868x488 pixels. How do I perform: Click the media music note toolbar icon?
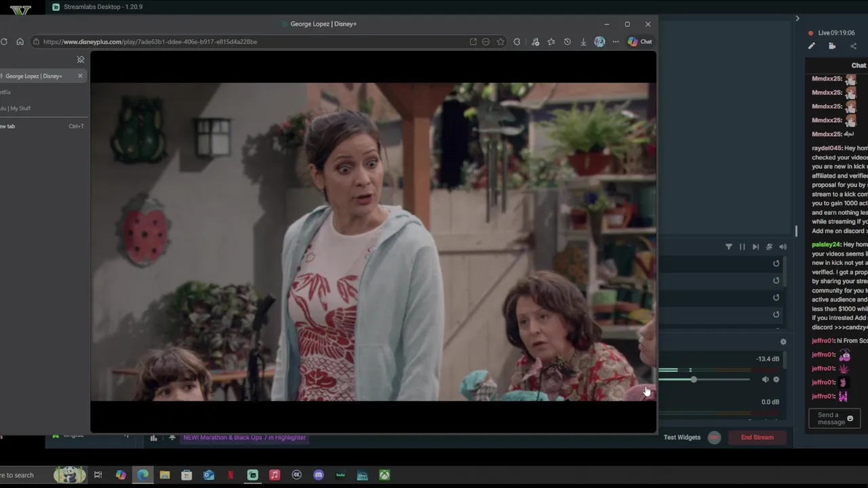[535, 41]
